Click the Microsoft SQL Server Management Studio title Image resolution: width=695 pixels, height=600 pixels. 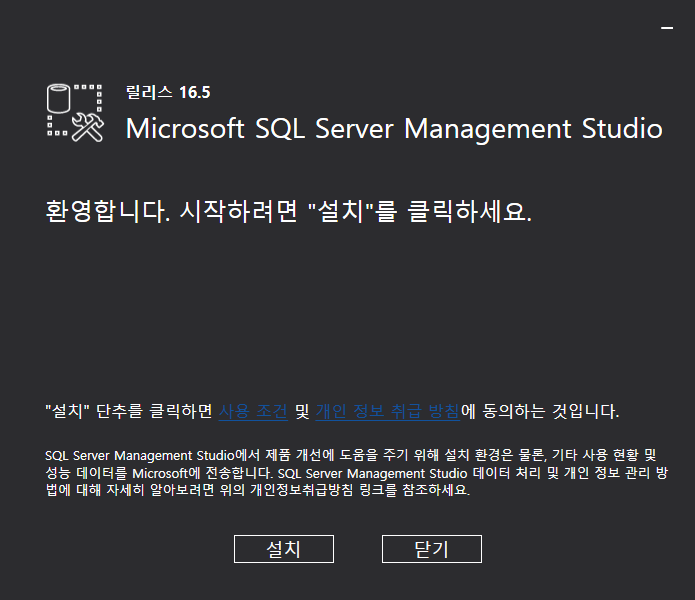pyautogui.click(x=394, y=129)
